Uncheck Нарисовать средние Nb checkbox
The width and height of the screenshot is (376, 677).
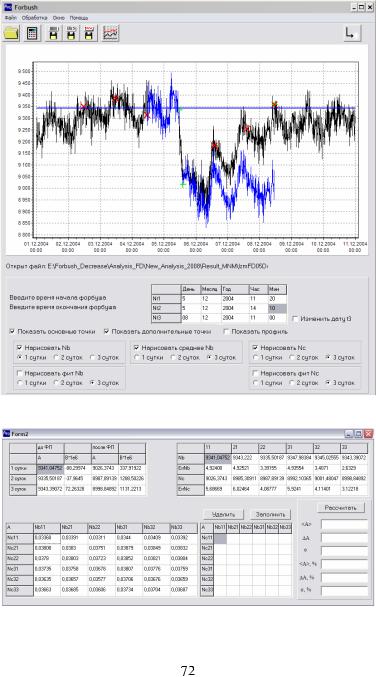[136, 347]
